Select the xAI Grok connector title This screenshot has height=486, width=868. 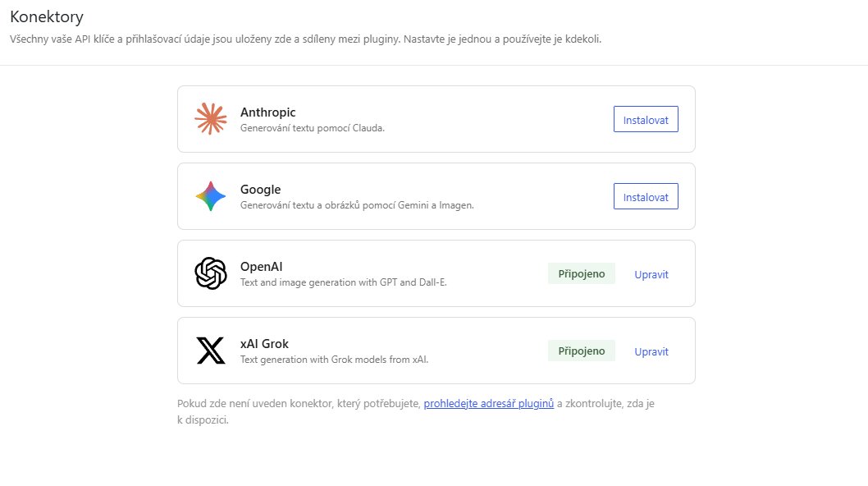(x=265, y=344)
